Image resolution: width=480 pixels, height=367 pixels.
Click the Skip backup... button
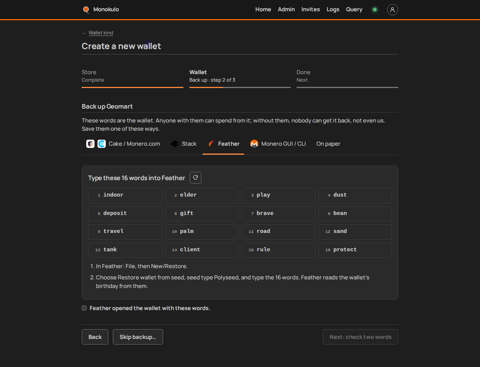click(x=138, y=337)
